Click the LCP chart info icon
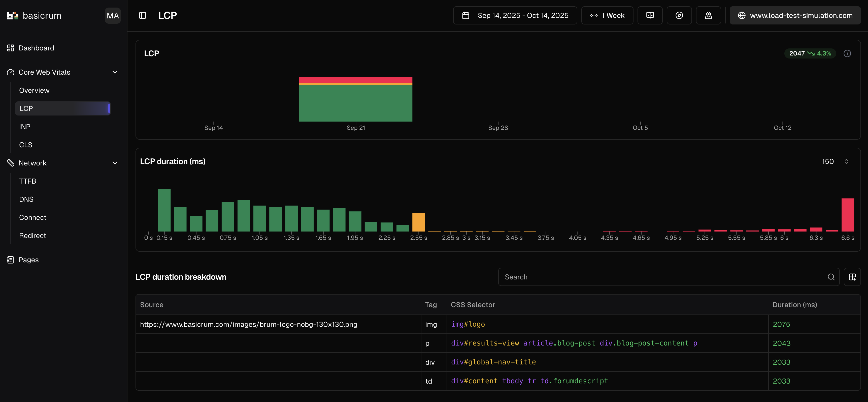The height and width of the screenshot is (402, 868). (x=847, y=54)
